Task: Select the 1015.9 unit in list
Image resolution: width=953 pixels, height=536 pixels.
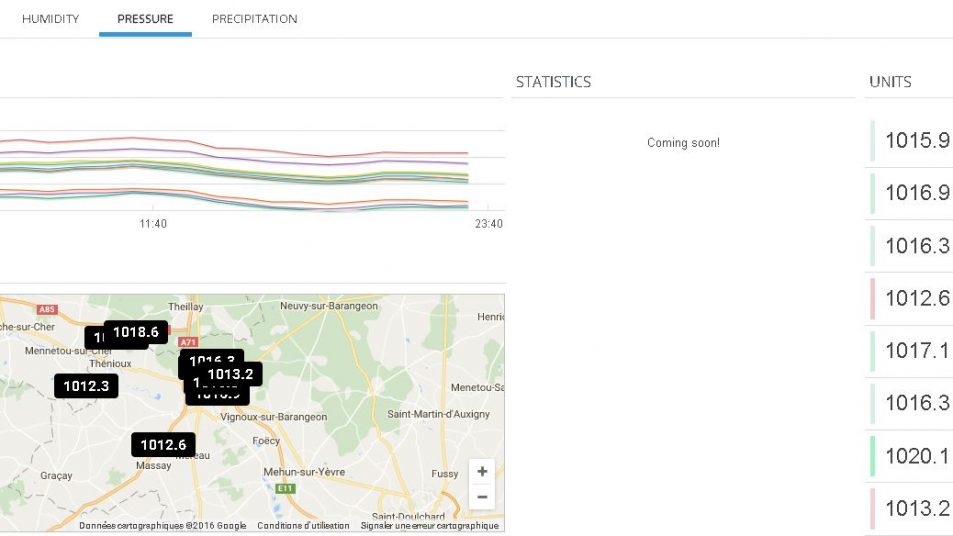Action: pos(917,141)
